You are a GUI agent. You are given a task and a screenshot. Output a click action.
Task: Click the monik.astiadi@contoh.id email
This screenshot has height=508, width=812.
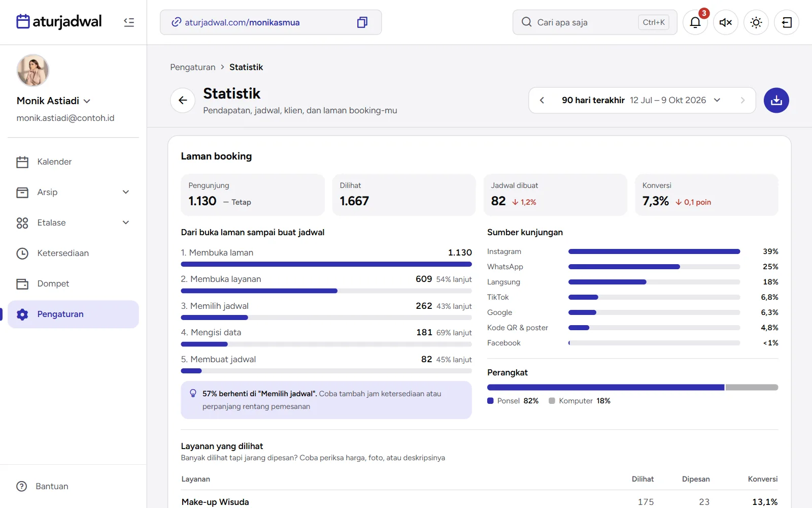pyautogui.click(x=65, y=118)
